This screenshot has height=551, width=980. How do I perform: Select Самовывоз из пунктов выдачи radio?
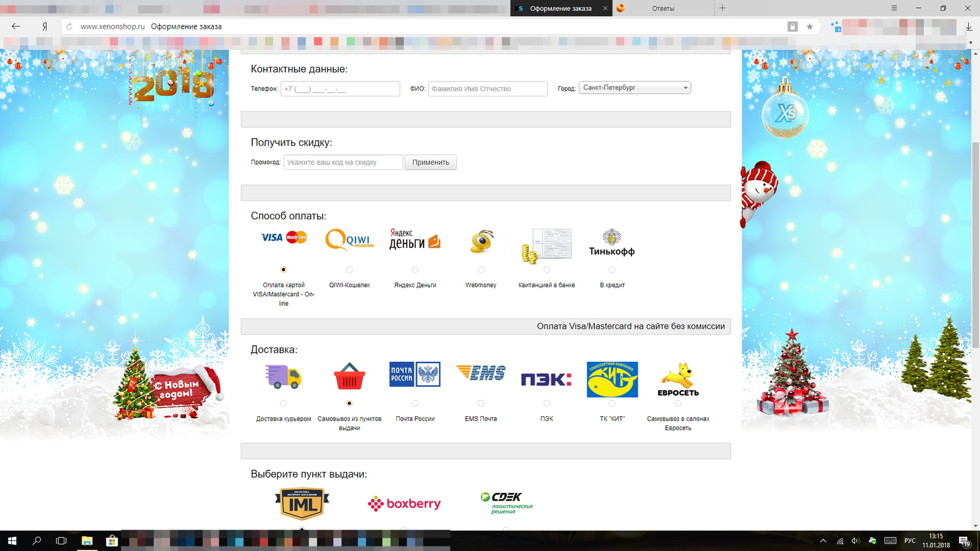point(349,403)
